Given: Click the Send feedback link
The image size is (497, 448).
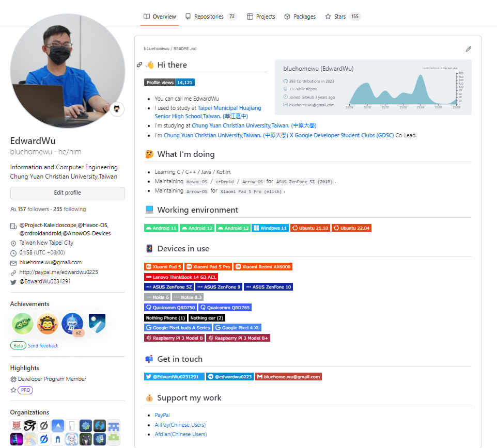Looking at the screenshot, I should 43,346.
